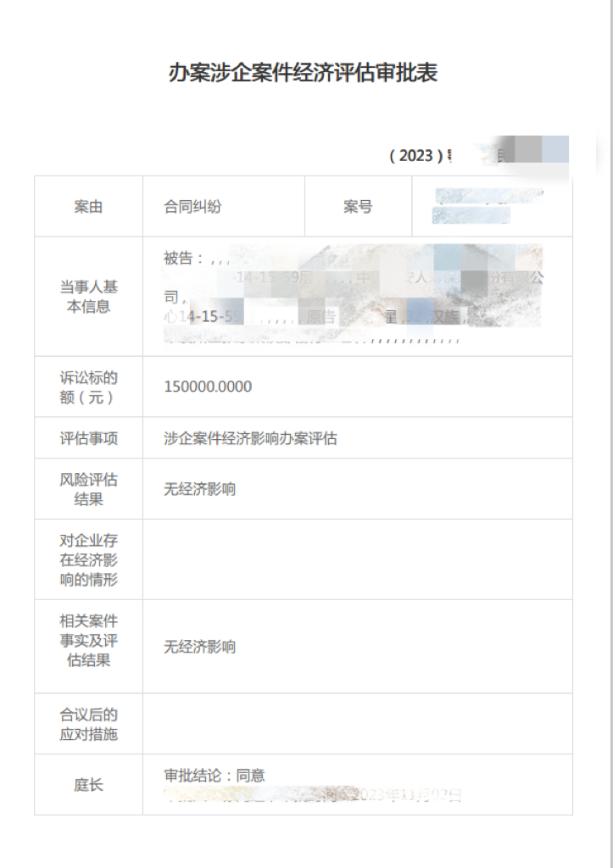Viewport: 613px width, 868px height.
Task: Select the 诉讼标的额（元） label
Action: tap(88, 387)
